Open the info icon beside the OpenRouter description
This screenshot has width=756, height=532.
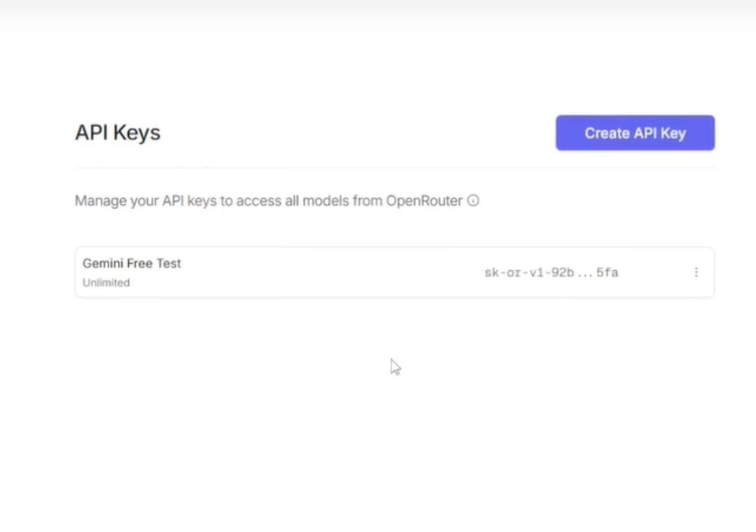pyautogui.click(x=473, y=201)
